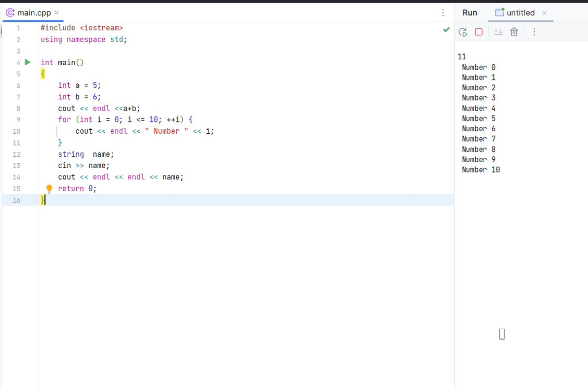The height and width of the screenshot is (390, 588).
Task: Close the main.cpp tab
Action: tap(57, 13)
